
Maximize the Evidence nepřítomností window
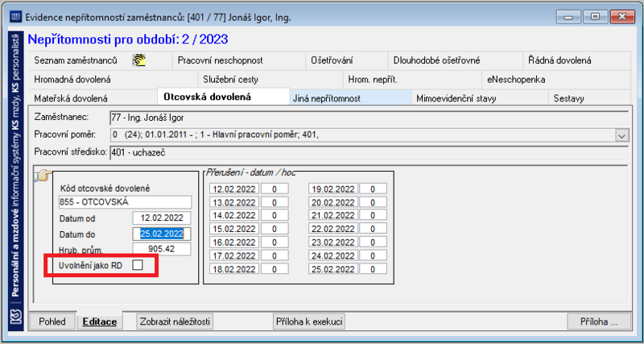click(594, 17)
